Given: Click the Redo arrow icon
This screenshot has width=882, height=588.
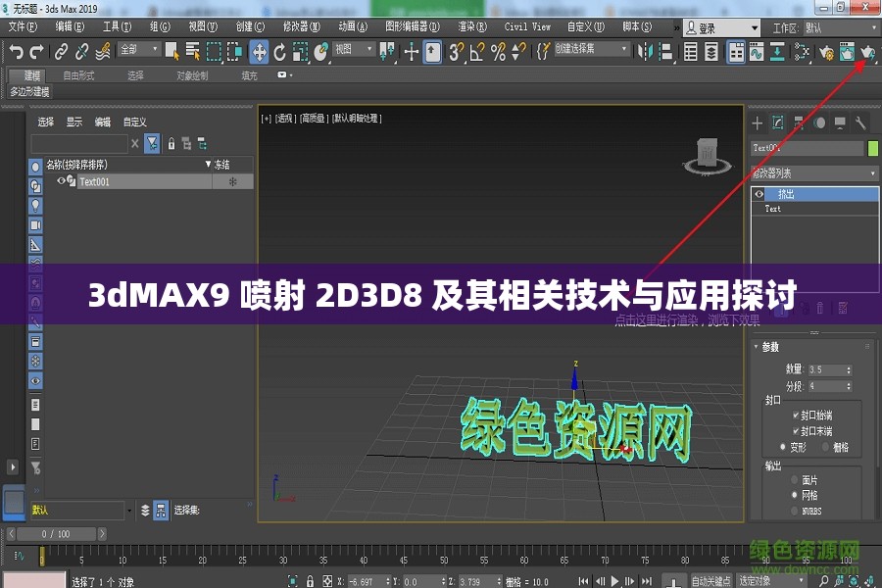Looking at the screenshot, I should point(36,52).
